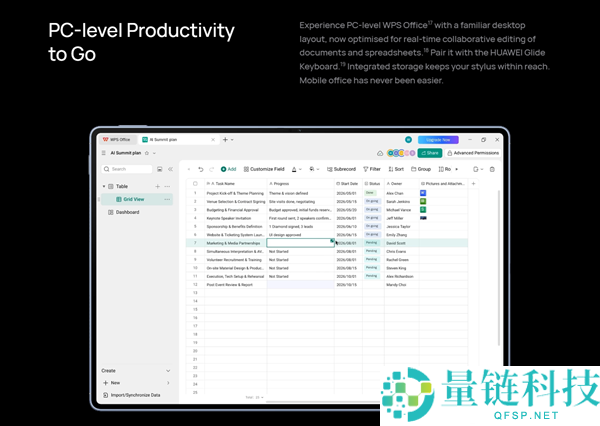Click the plus to open a new tab
Viewport: 600px width, 426px height.
tap(225, 140)
